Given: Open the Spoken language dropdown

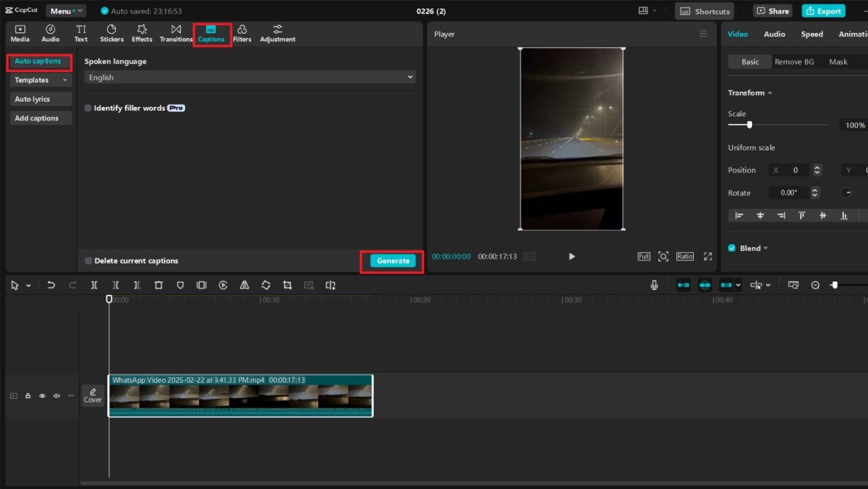Looking at the screenshot, I should pos(249,77).
